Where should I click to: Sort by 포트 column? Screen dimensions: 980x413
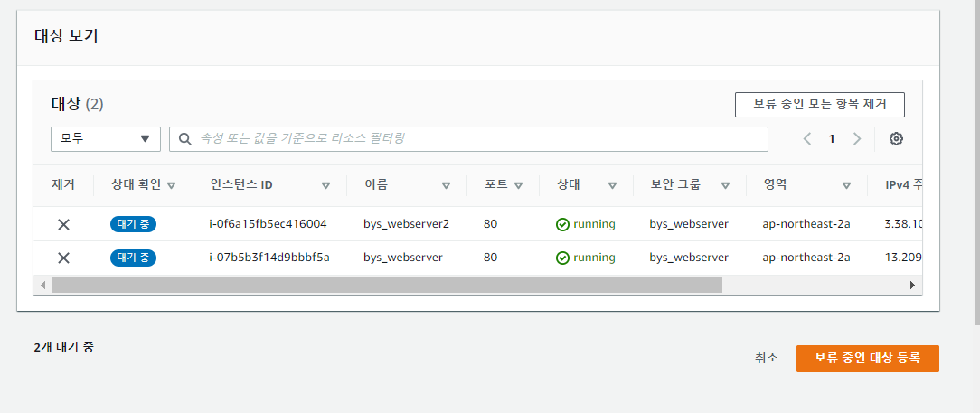(x=518, y=185)
